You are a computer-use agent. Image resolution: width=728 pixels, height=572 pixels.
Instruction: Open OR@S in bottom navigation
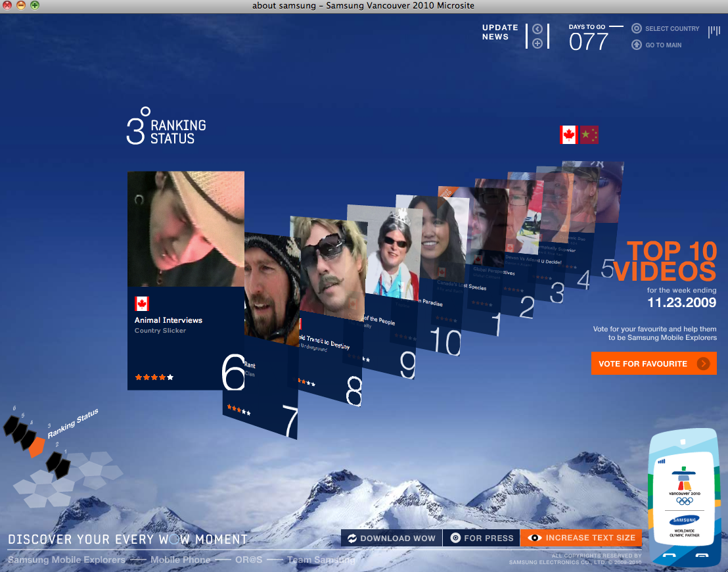(x=249, y=560)
